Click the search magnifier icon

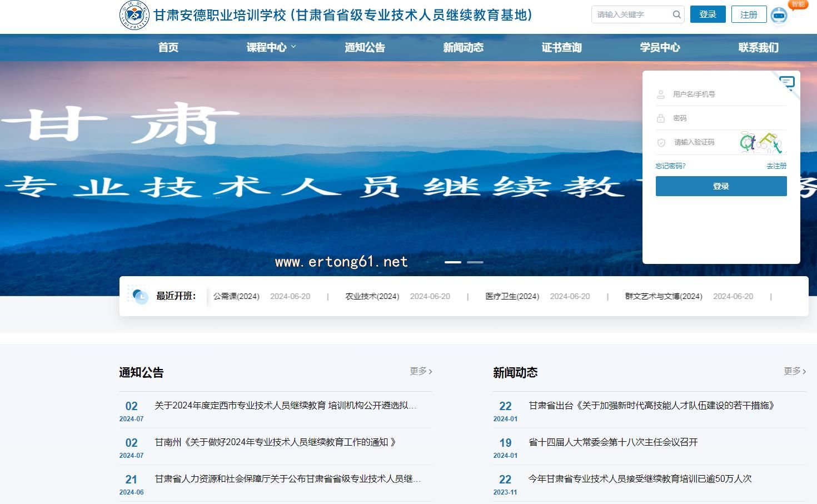pyautogui.click(x=676, y=15)
